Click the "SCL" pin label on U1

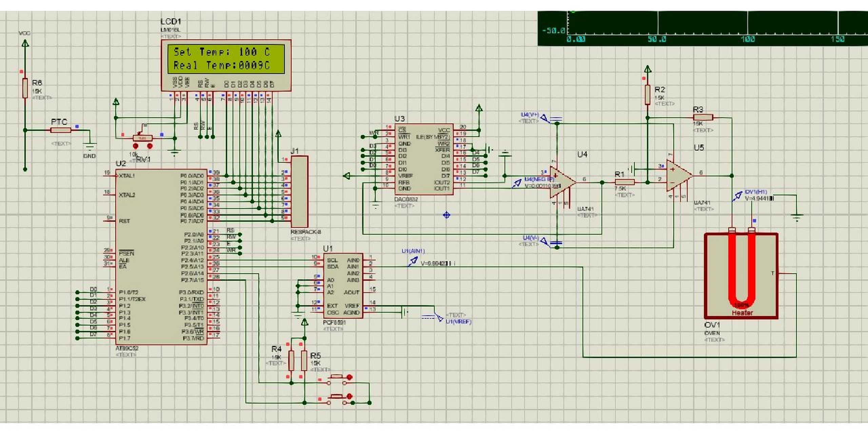point(332,260)
